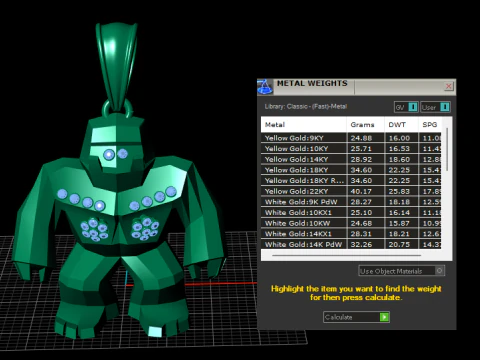The height and width of the screenshot is (360, 480).
Task: Sort by Metal column header
Action: 304,125
